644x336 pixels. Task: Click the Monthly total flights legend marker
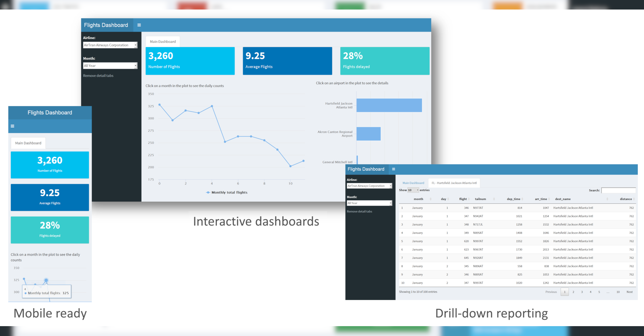coord(208,192)
